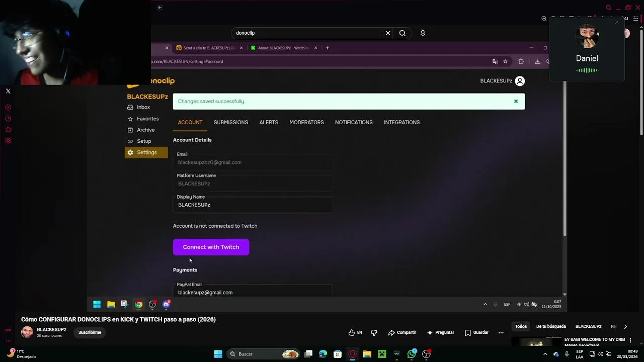The width and height of the screenshot is (644, 362).
Task: Click the Connect with Twitch button
Action: pos(211,247)
